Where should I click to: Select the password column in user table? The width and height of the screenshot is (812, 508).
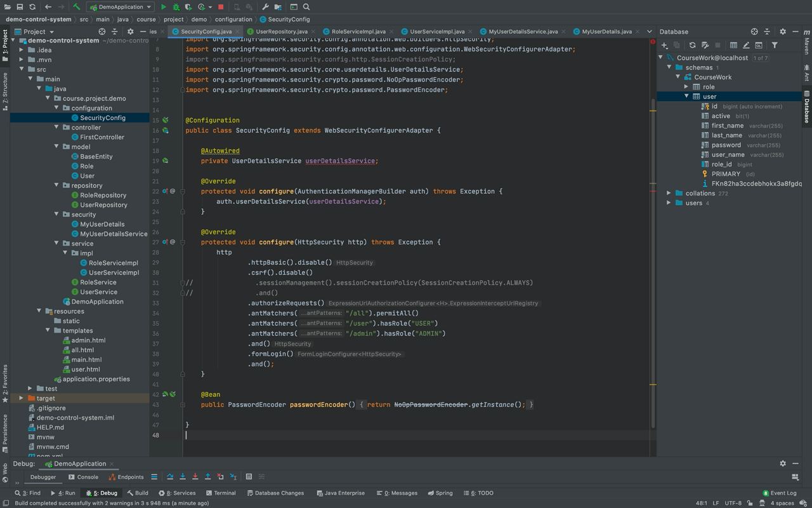click(726, 145)
